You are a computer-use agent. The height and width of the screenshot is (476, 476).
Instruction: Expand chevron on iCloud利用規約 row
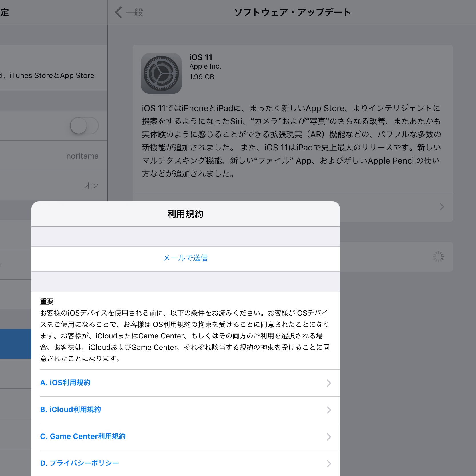tap(329, 410)
